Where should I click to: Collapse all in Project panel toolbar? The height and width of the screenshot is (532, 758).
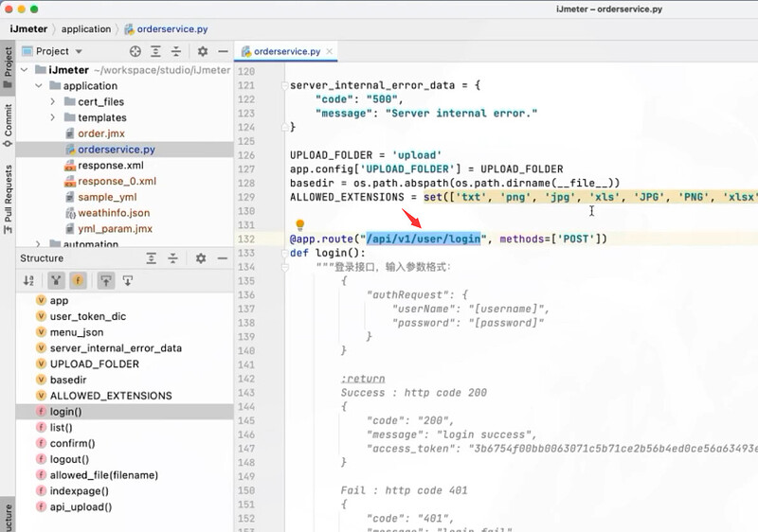176,51
